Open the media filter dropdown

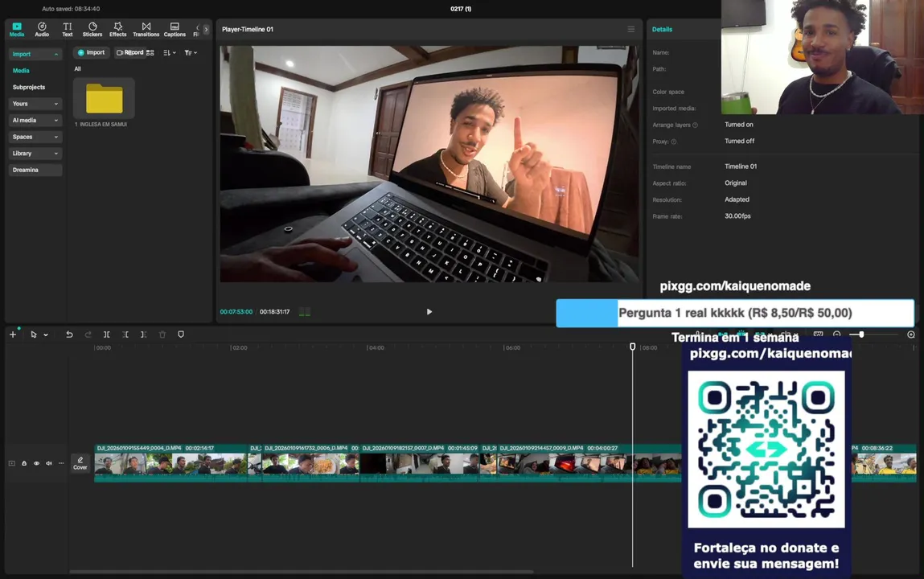click(191, 52)
